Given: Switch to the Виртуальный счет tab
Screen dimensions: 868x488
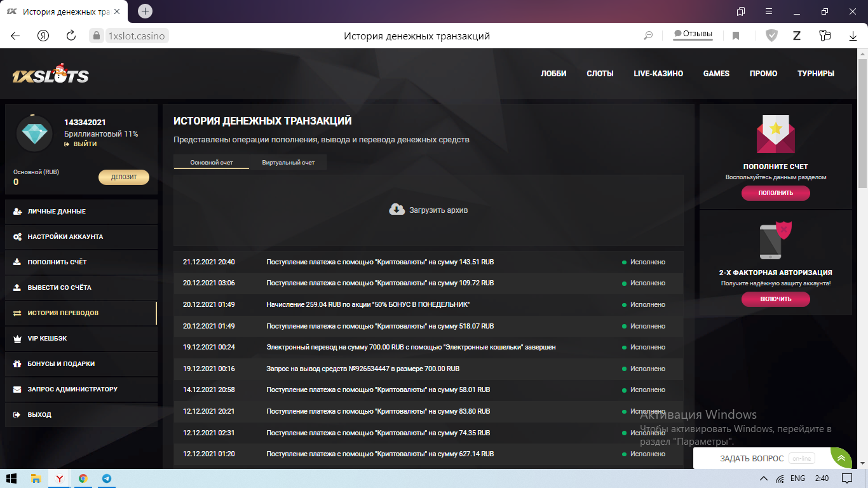Looking at the screenshot, I should click(x=288, y=163).
